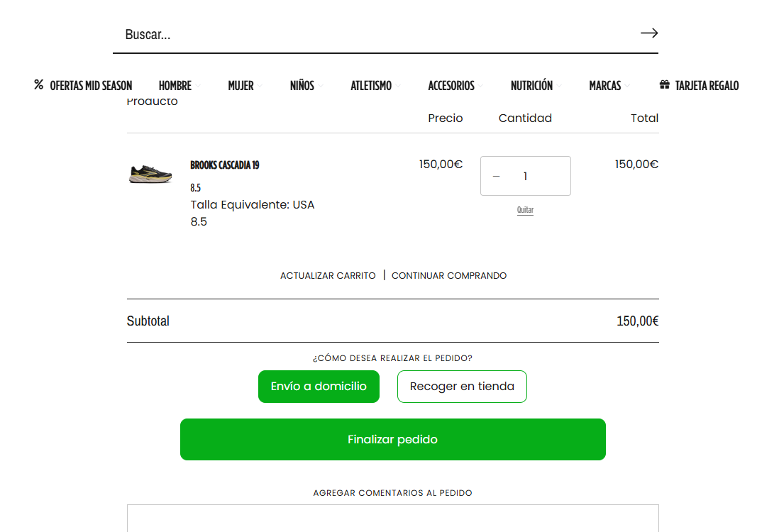Image resolution: width=779 pixels, height=532 pixels.
Task: Click the order comments text area
Action: [392, 518]
